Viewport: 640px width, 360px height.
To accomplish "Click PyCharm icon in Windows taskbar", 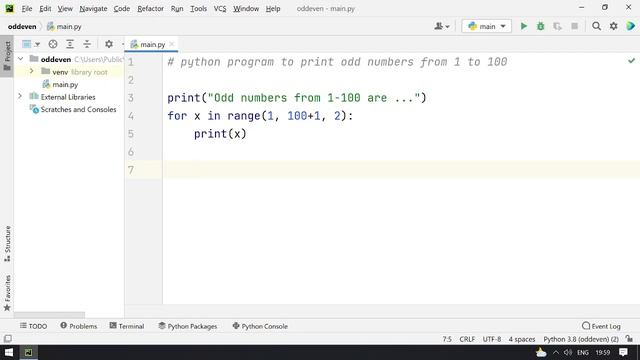I will pyautogui.click(x=28, y=352).
